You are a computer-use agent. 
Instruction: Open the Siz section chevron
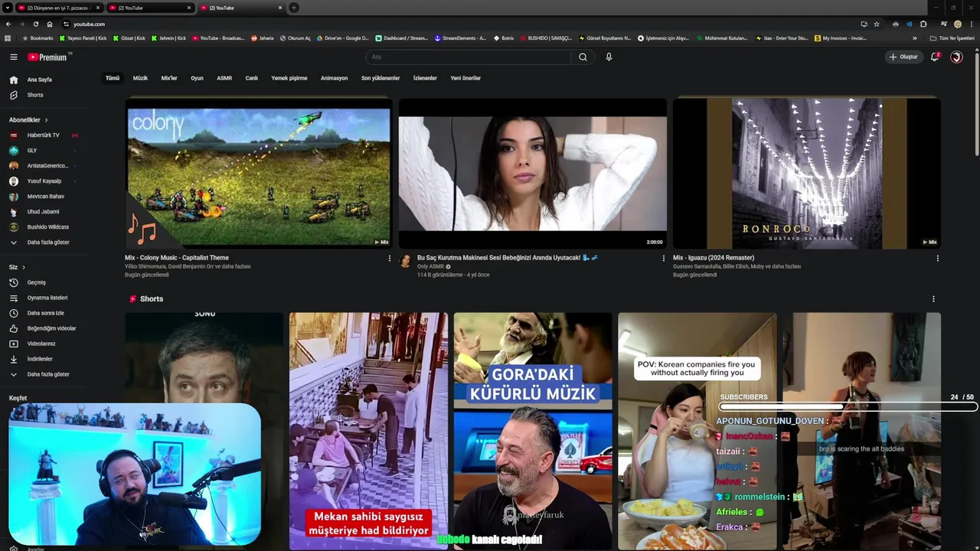[x=24, y=267]
